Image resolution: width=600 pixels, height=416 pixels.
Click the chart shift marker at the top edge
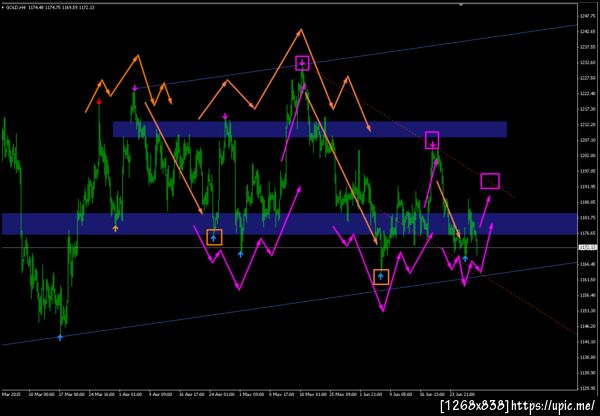pos(461,5)
